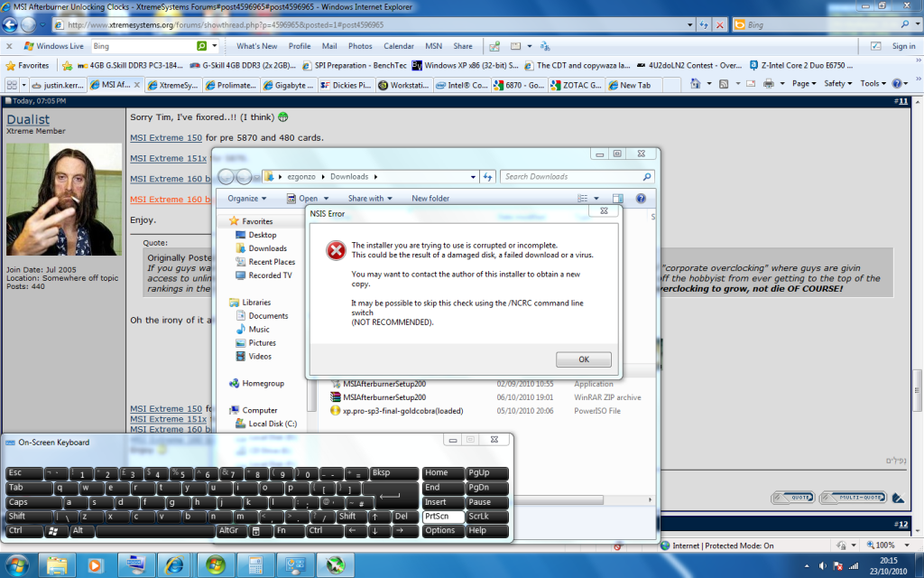Image resolution: width=924 pixels, height=578 pixels.
Task: Switch to the XtremeSy... browser tab
Action: [174, 85]
